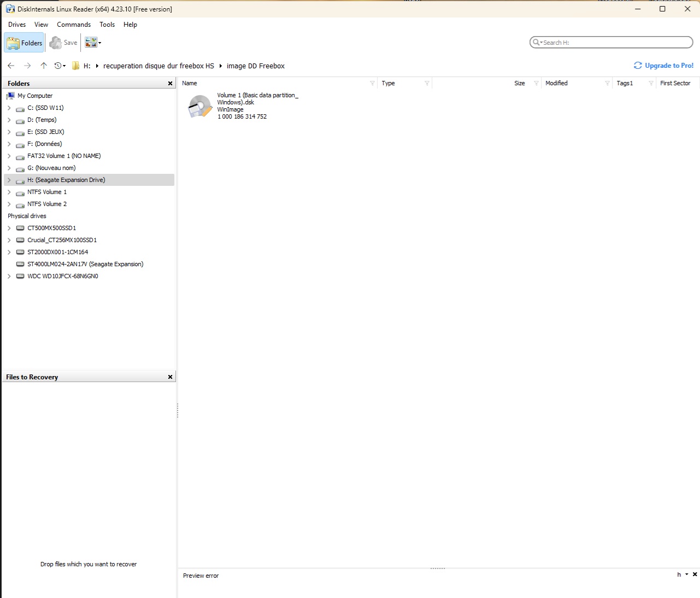Expand the NTFS Volume 1 node
The image size is (700, 598).
tap(9, 192)
